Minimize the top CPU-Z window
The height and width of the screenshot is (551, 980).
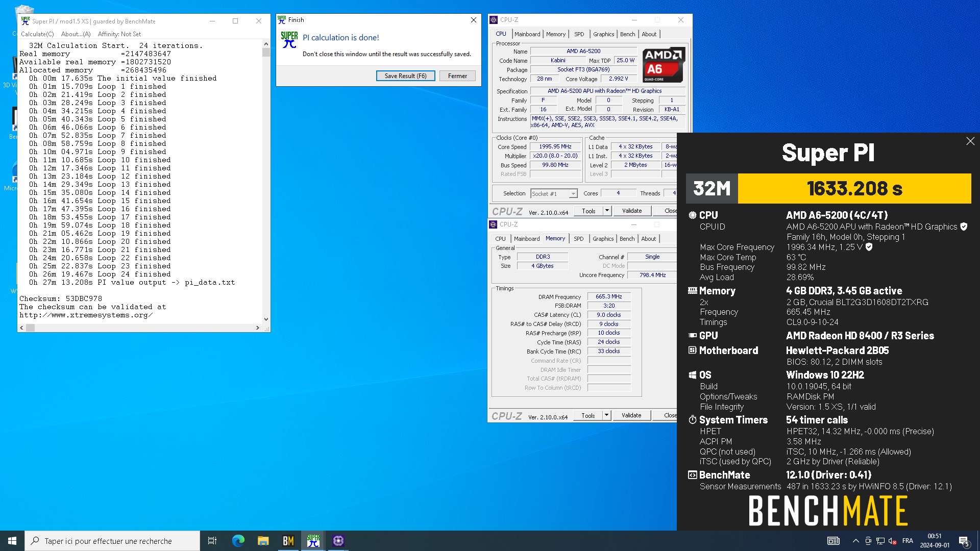click(x=634, y=20)
